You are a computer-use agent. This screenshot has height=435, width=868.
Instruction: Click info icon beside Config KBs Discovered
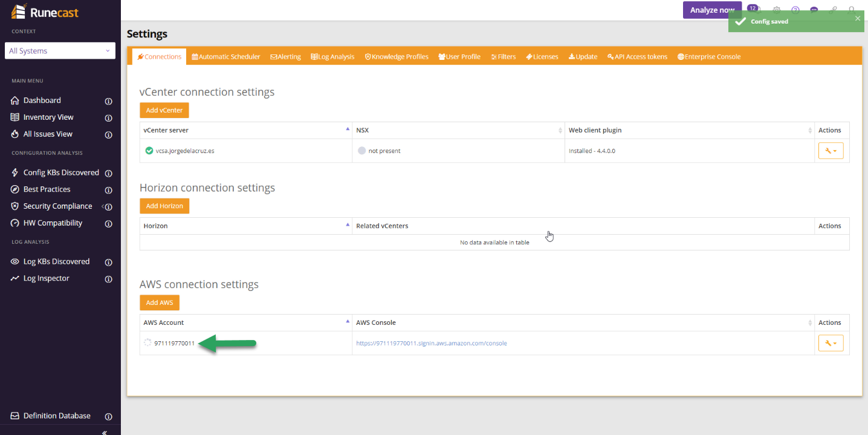[x=109, y=173]
